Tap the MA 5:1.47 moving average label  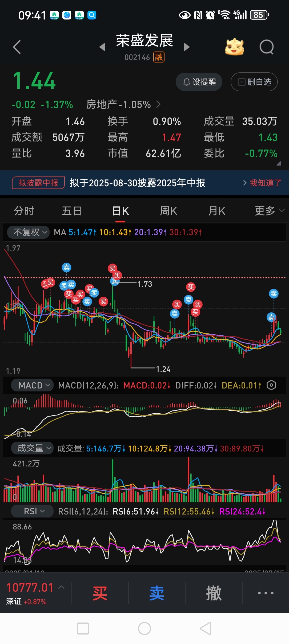pos(82,232)
